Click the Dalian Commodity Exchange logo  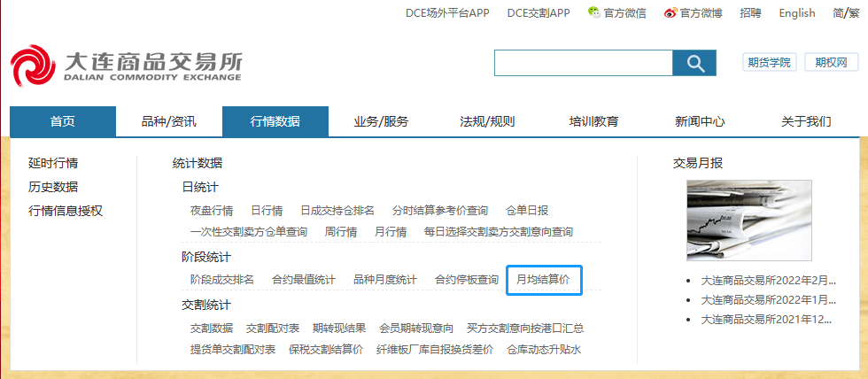click(126, 66)
